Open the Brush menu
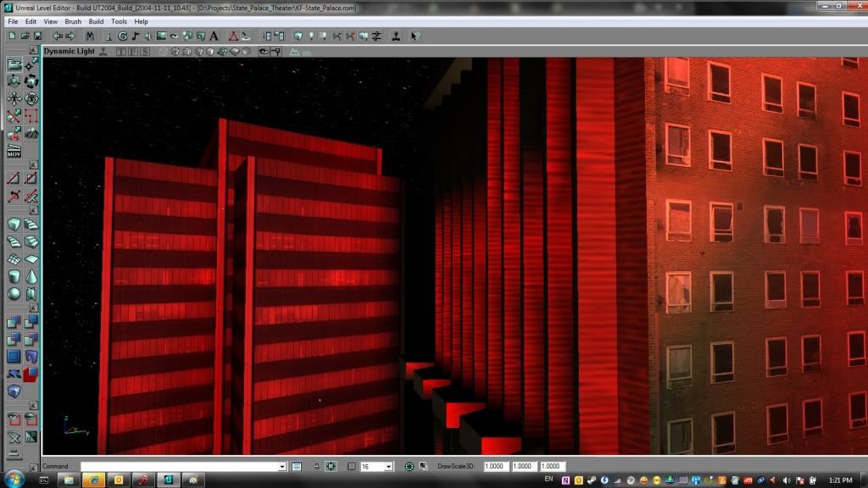Viewport: 868px width, 488px height. [73, 21]
